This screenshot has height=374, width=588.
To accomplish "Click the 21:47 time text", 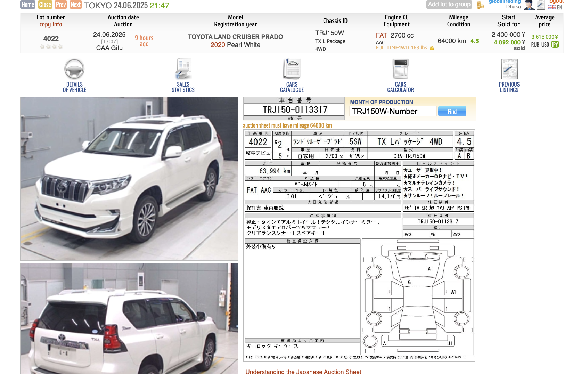I will click(160, 6).
